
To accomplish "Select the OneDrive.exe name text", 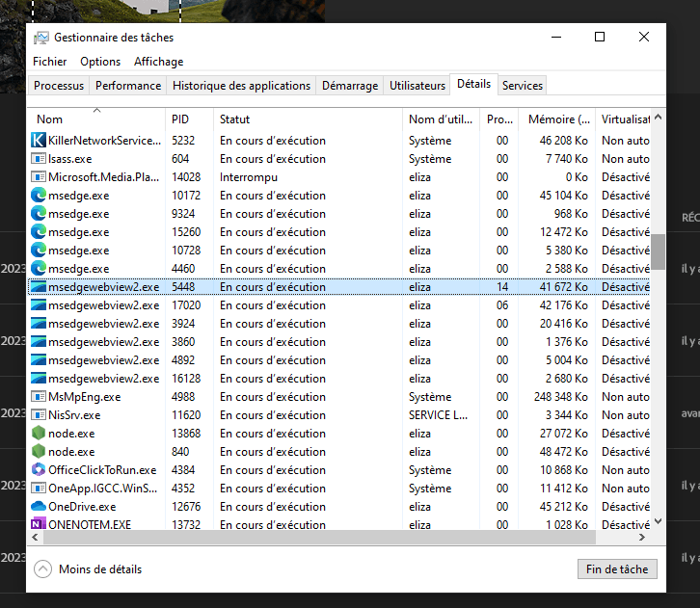I will tap(82, 506).
